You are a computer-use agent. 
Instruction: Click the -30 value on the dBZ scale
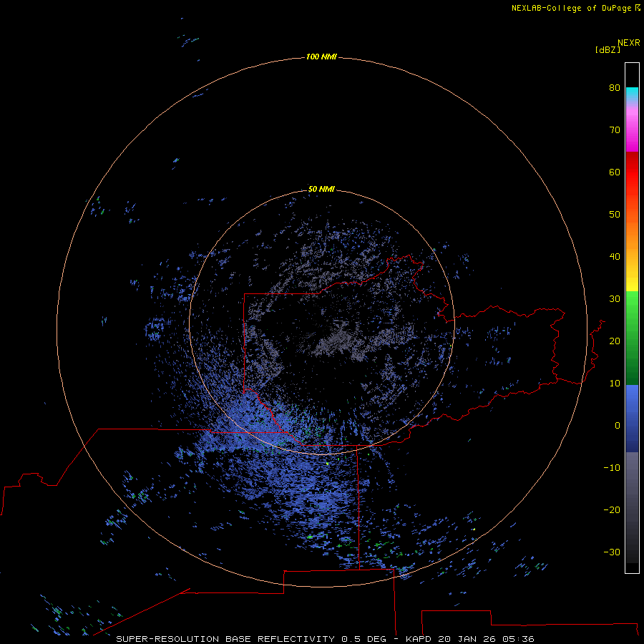click(612, 552)
